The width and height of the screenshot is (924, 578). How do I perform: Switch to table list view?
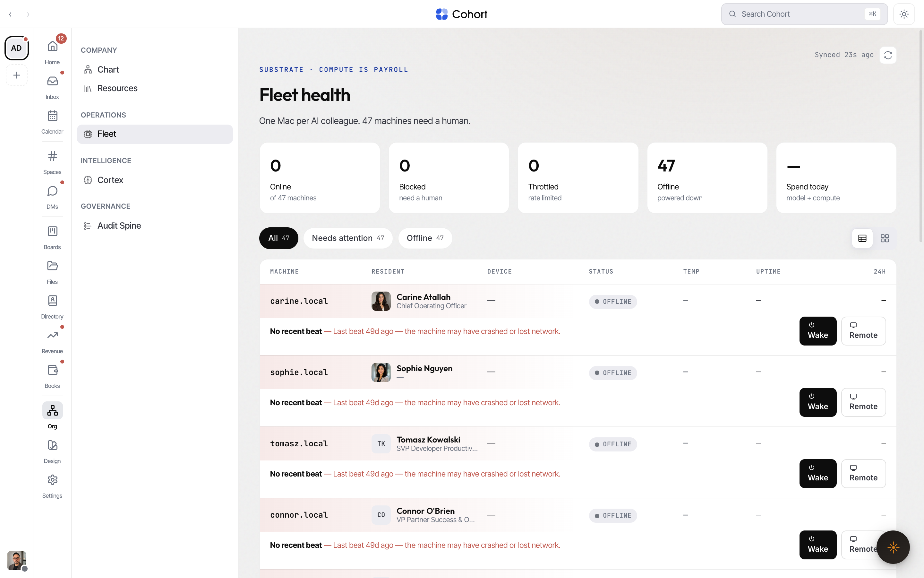[x=862, y=238]
